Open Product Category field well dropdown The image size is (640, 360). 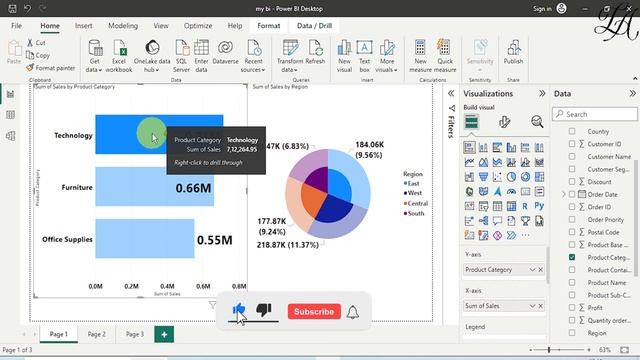click(x=532, y=270)
